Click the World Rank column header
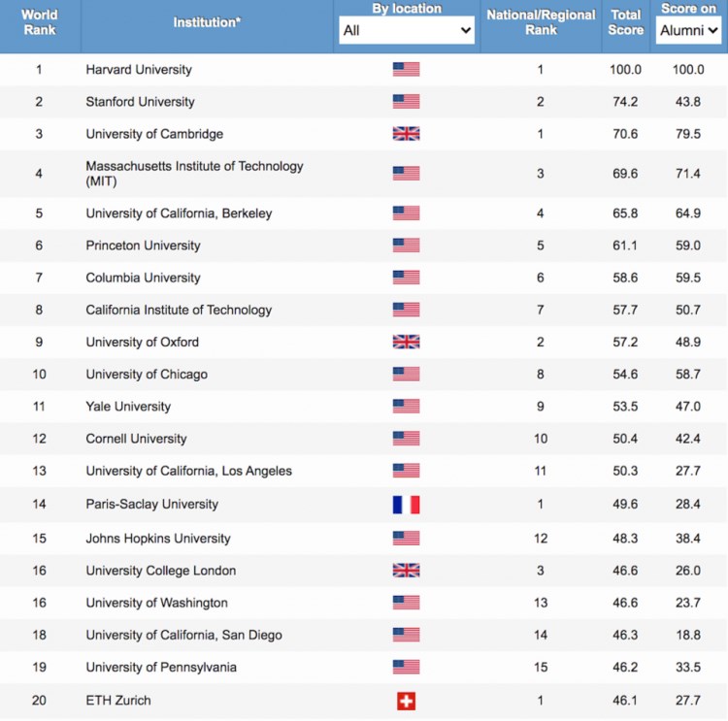Image resolution: width=728 pixels, height=721 pixels. pos(40,22)
